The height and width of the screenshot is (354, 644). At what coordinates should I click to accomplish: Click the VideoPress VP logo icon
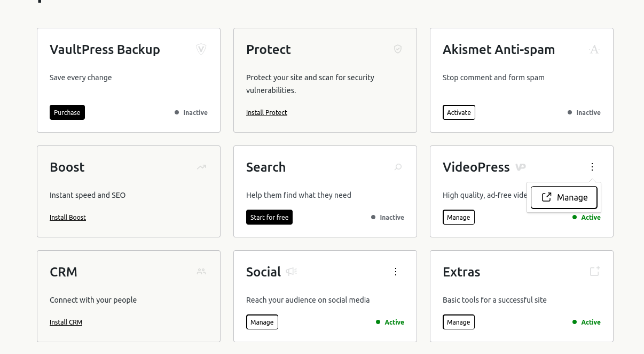point(521,167)
